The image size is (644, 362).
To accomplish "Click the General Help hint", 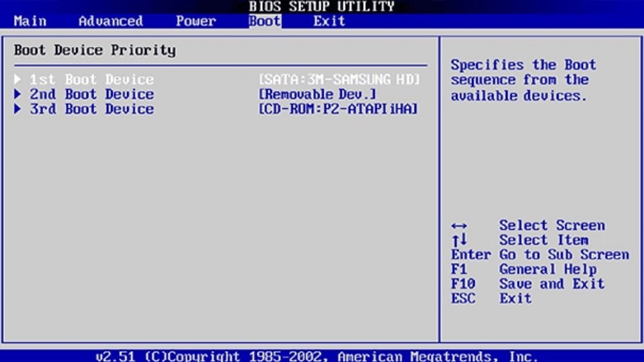I will [548, 269].
